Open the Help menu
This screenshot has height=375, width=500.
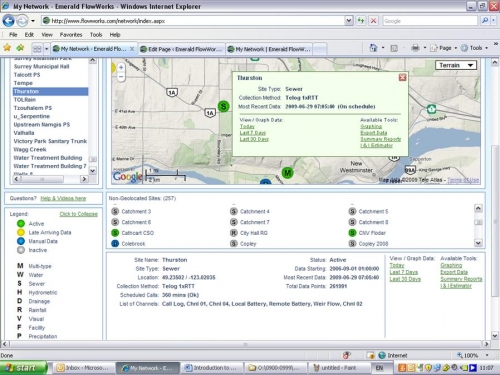115,35
